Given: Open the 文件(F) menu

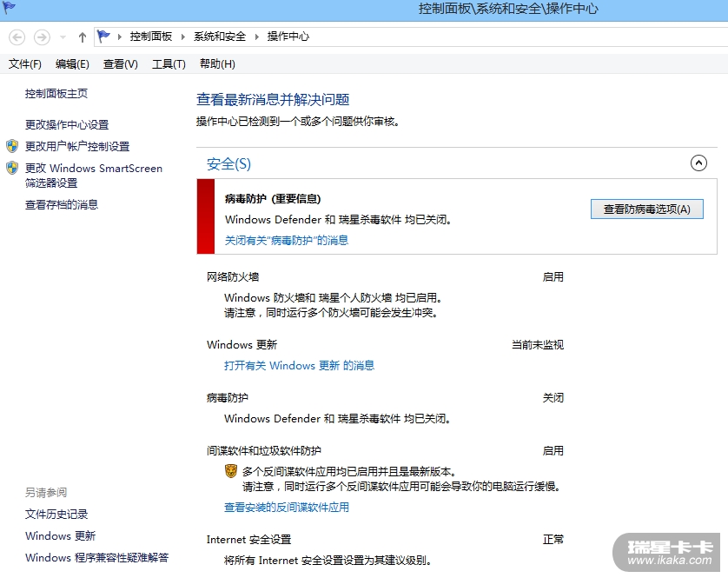Looking at the screenshot, I should (x=24, y=64).
